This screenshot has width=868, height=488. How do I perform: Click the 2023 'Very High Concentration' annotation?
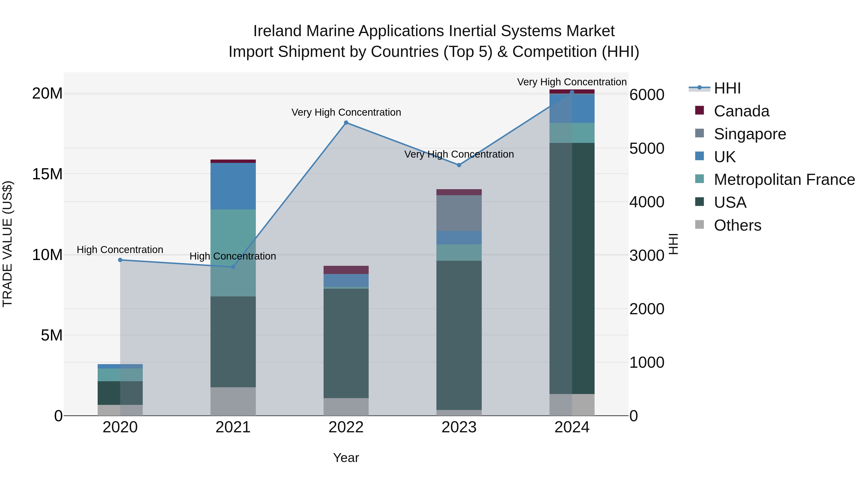(459, 154)
